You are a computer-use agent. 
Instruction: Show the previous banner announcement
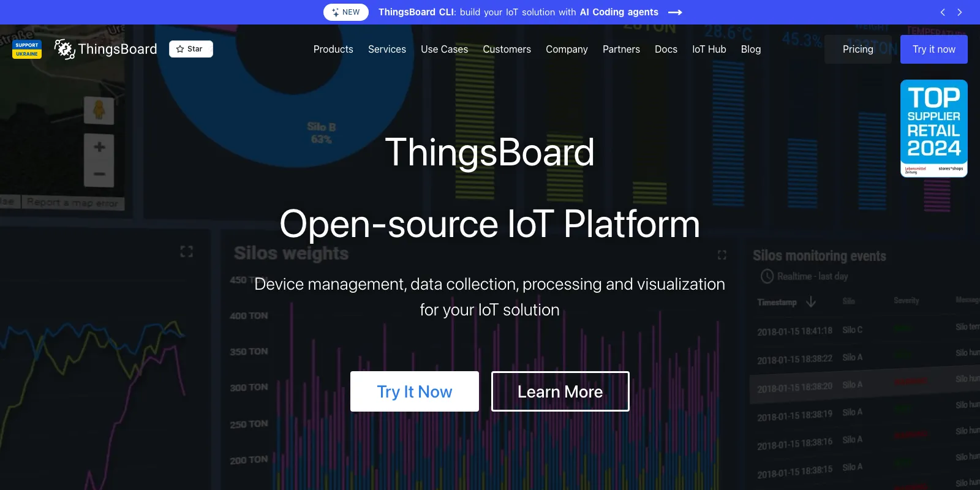point(943,12)
